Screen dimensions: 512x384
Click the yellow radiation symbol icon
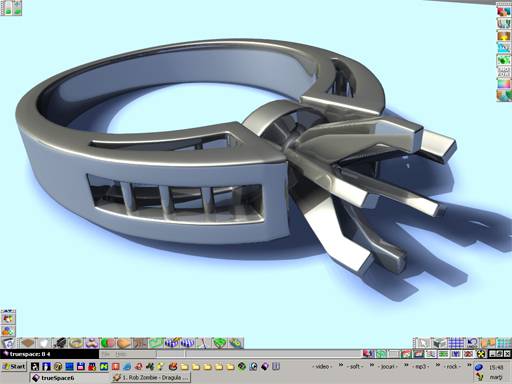[481, 354]
